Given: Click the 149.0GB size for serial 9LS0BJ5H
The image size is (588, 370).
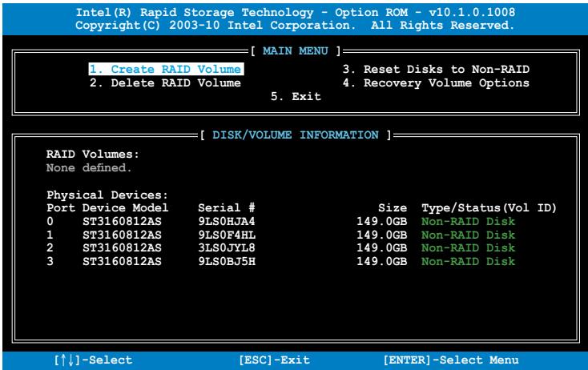Looking at the screenshot, I should tap(382, 261).
